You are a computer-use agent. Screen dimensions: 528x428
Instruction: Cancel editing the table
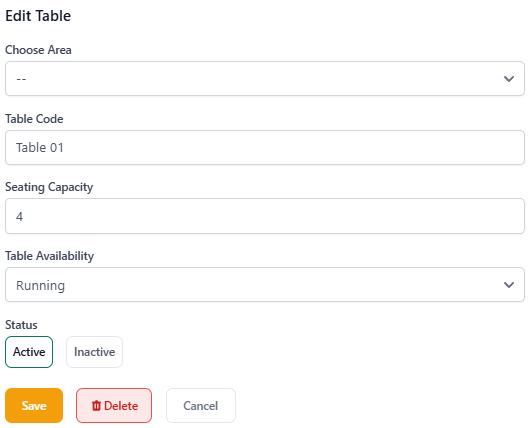[x=201, y=405]
